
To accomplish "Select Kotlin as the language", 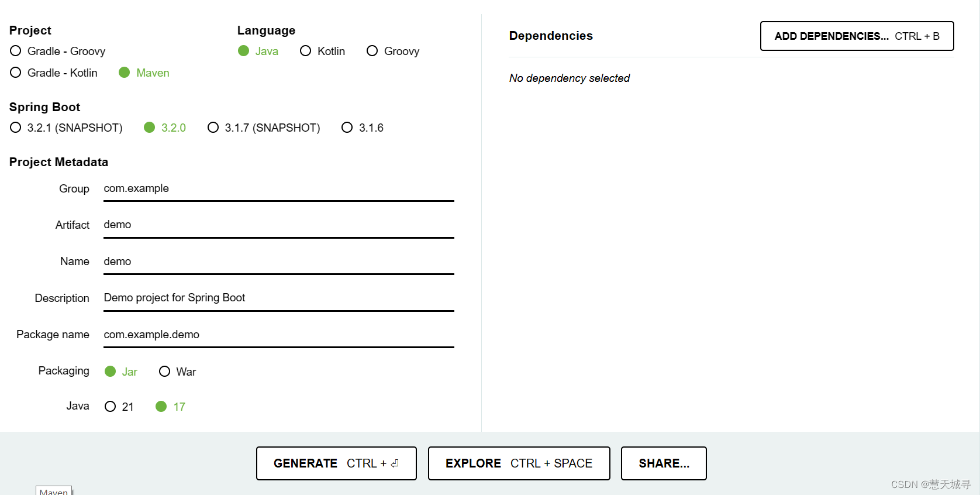I will point(322,51).
